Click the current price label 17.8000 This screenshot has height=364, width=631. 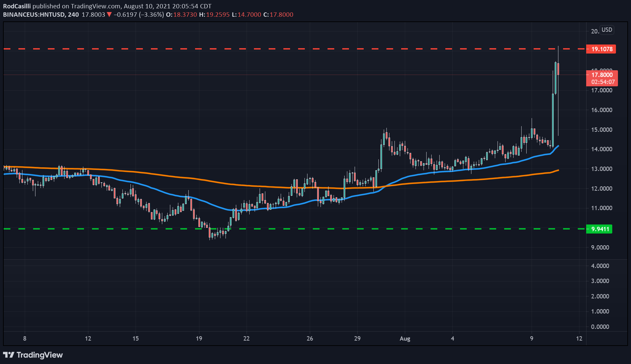coord(602,75)
